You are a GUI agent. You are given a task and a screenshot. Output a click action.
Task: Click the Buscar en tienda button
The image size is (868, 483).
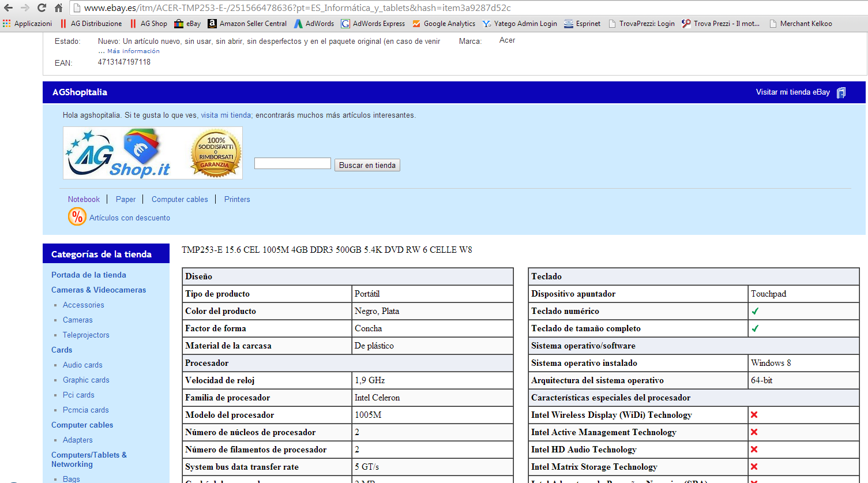[367, 165]
